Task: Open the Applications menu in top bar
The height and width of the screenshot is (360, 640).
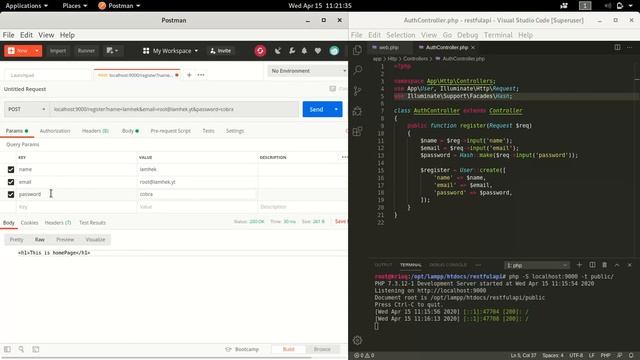Action: click(x=26, y=6)
